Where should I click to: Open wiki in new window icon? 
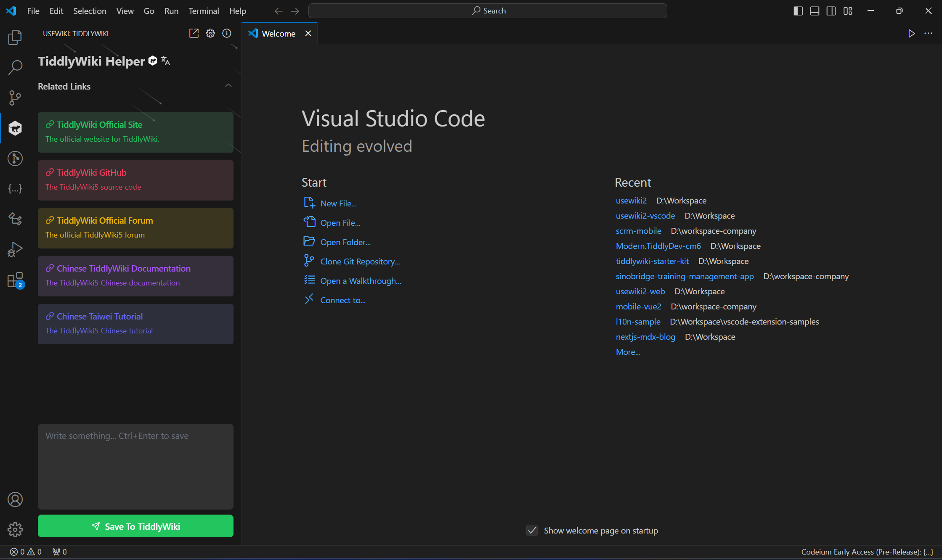194,34
